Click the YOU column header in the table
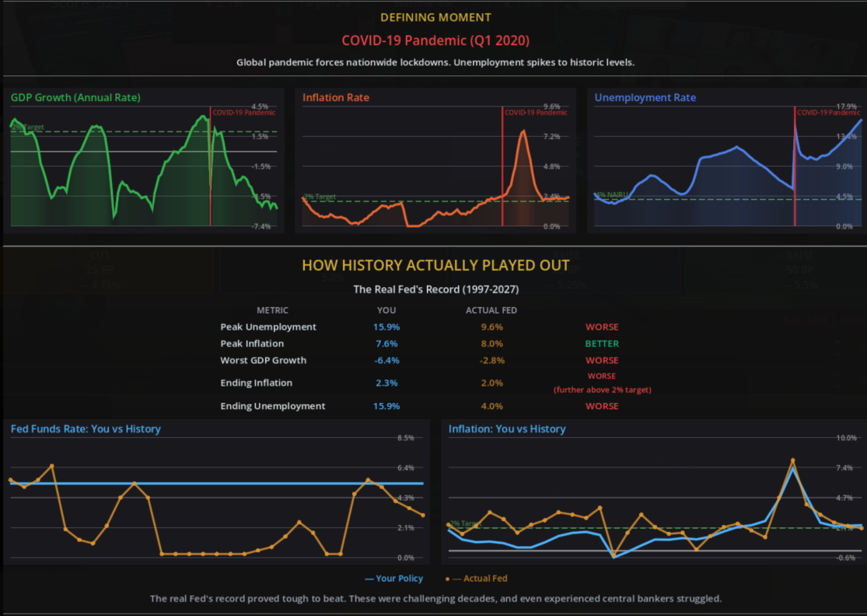 click(386, 310)
